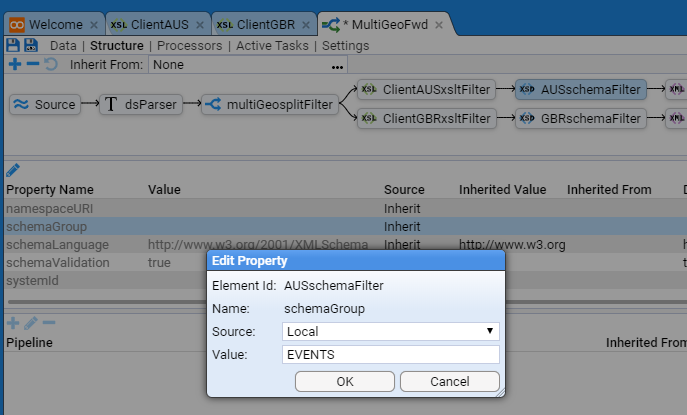Image resolution: width=687 pixels, height=415 pixels.
Task: Click the undo arrow icon by Inherit From
Action: coord(50,65)
